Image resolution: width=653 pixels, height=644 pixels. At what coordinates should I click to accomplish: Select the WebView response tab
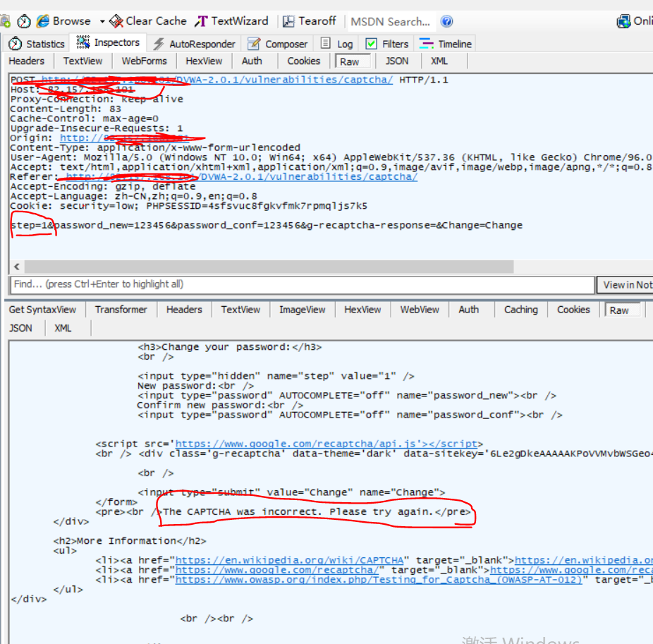[420, 310]
